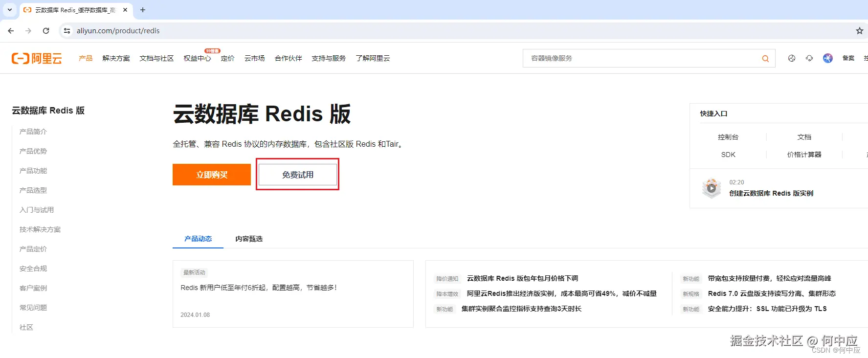868x358 pixels.
Task: Open Redis 7.0 云盘版支持读写分离 news item
Action: [x=772, y=293]
